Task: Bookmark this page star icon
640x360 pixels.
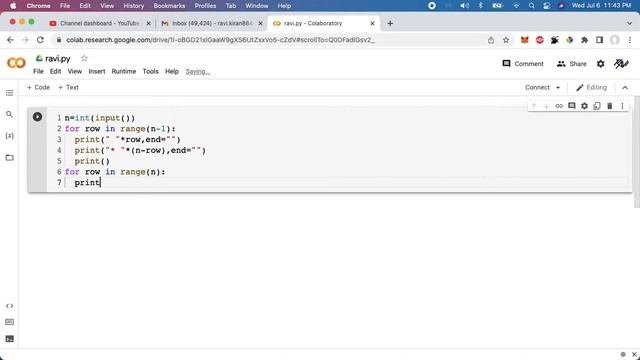Action: (506, 40)
